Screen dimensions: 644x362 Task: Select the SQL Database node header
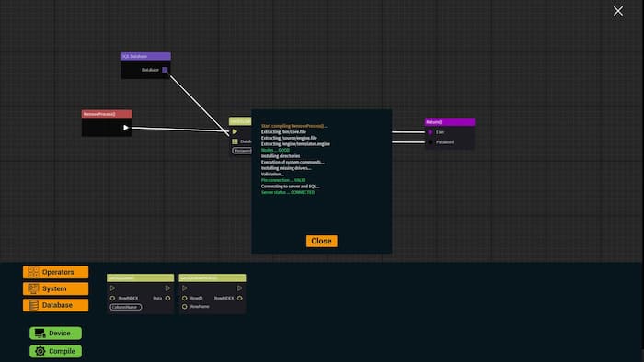click(x=145, y=56)
